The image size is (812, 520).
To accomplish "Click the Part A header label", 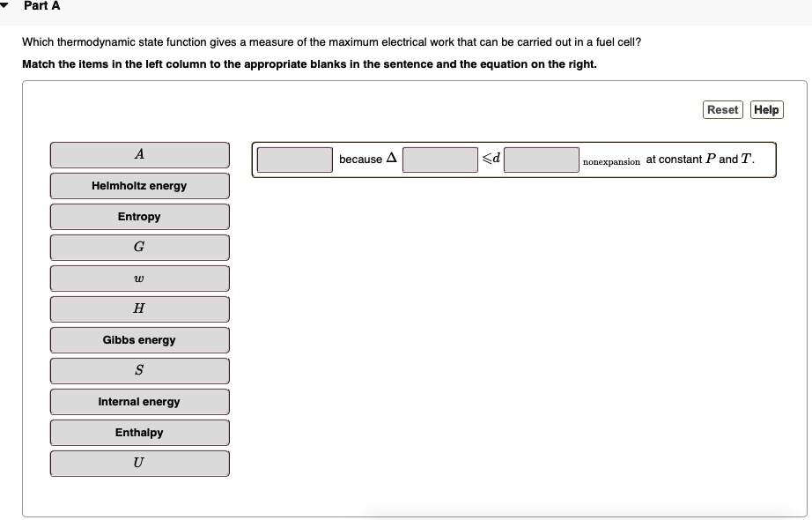I will pos(41,6).
